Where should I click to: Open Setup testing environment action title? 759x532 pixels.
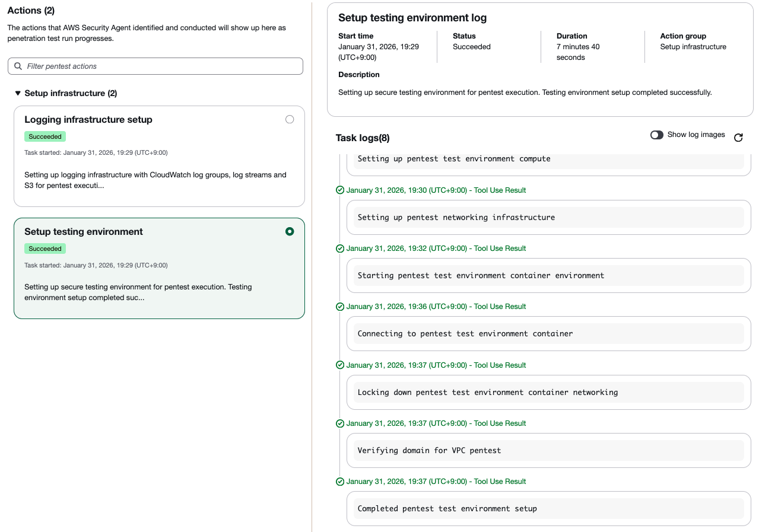point(84,232)
